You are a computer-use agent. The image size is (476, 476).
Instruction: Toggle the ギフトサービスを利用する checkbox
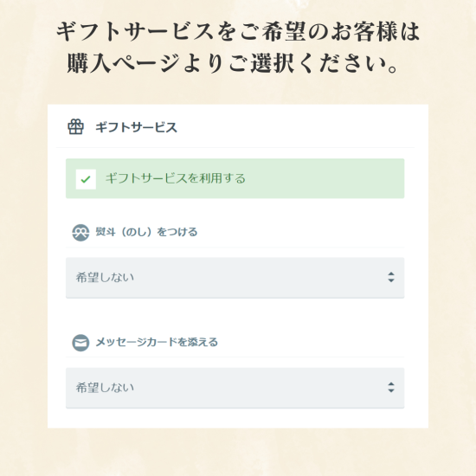(x=86, y=179)
